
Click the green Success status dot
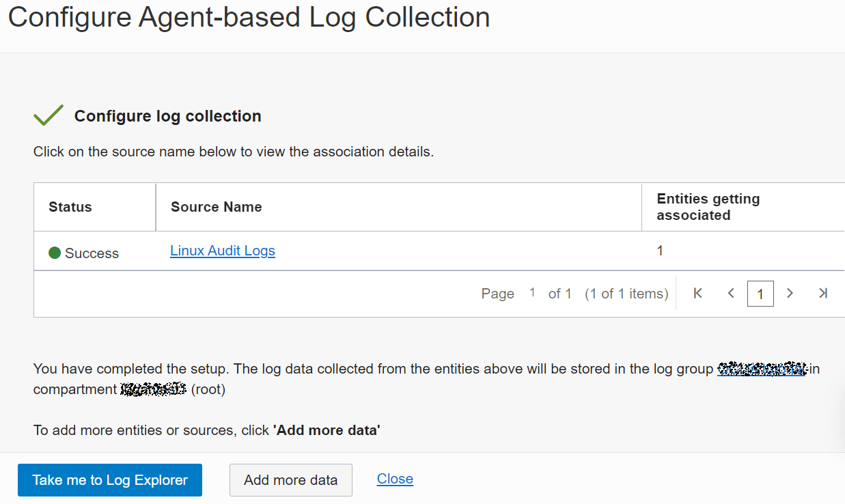(x=55, y=253)
